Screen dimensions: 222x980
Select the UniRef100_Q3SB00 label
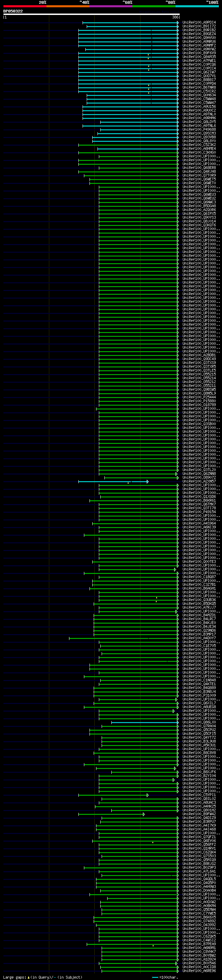[x=199, y=424]
